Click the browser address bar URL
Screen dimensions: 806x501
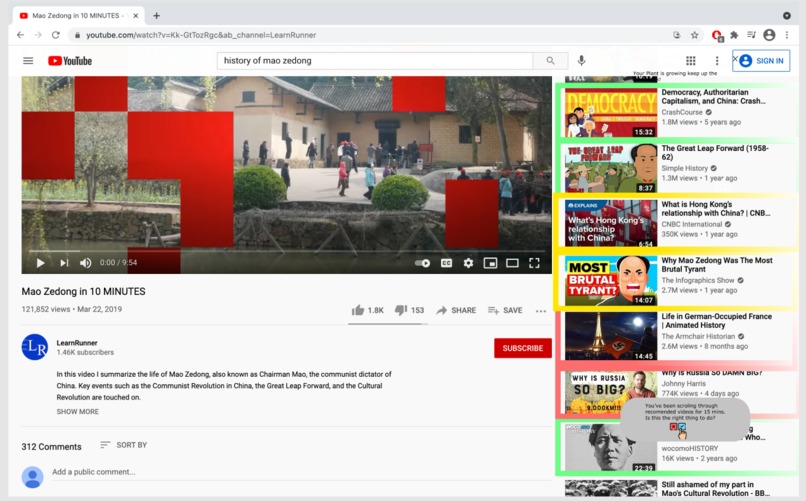201,35
